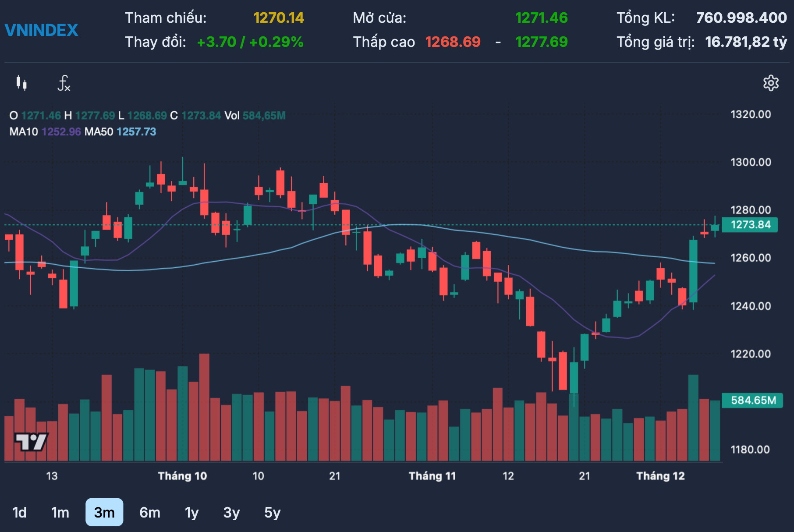The height and width of the screenshot is (532, 794).
Task: Click the MA50 indicator legend
Action: coord(120,132)
